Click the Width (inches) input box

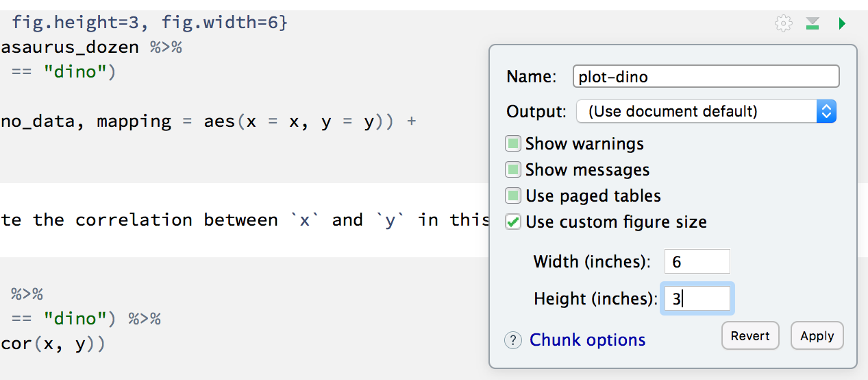point(697,262)
